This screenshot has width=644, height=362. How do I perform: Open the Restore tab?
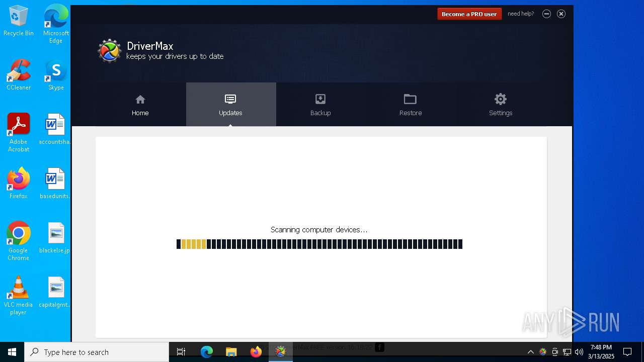click(411, 105)
